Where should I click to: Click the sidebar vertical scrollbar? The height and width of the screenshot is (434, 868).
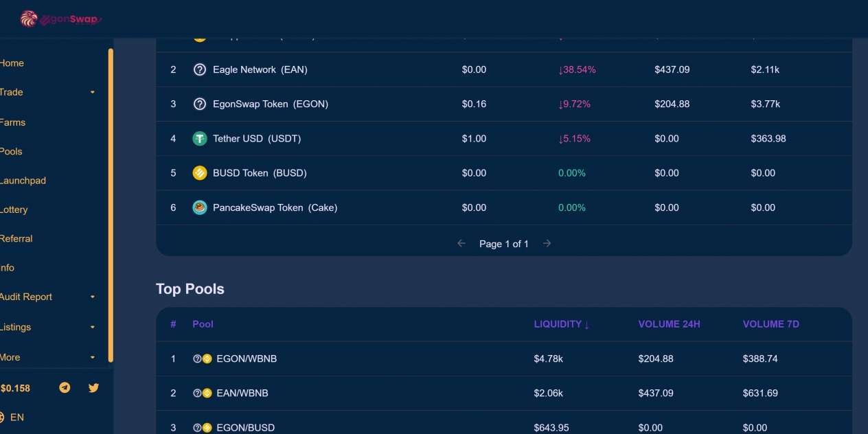click(x=111, y=205)
